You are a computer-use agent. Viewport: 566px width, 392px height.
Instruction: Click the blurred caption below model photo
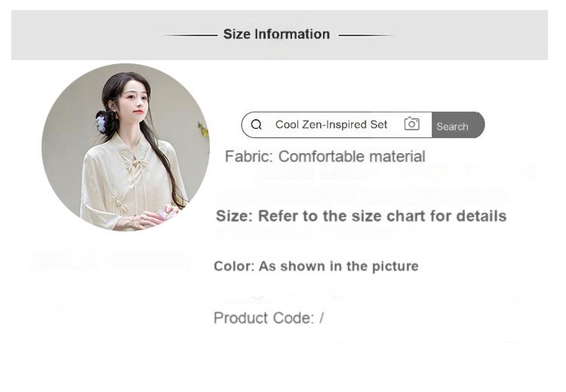coord(110,260)
